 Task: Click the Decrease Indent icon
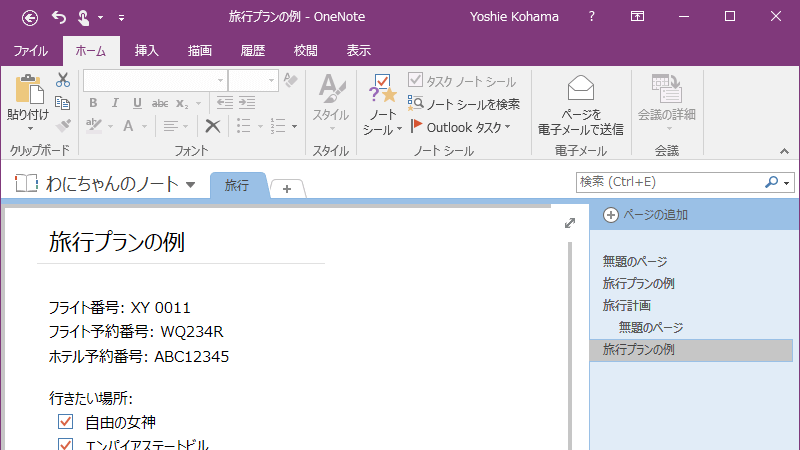[225, 103]
